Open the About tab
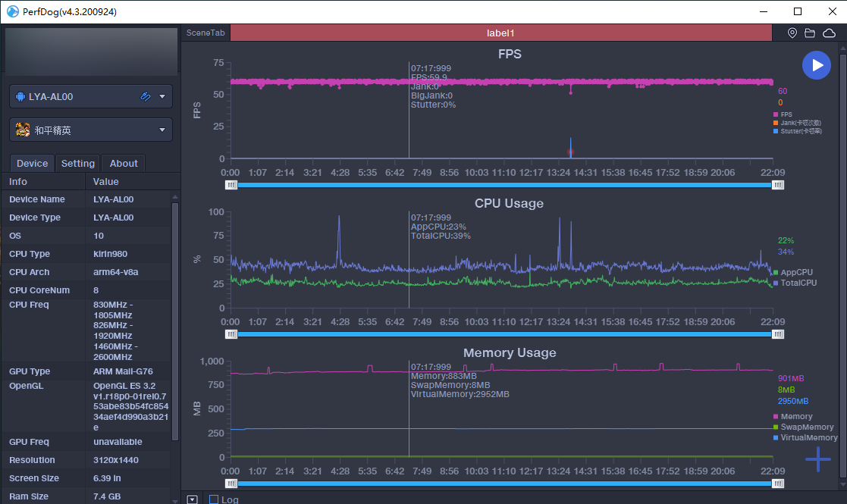The width and height of the screenshot is (847, 504). pyautogui.click(x=124, y=163)
